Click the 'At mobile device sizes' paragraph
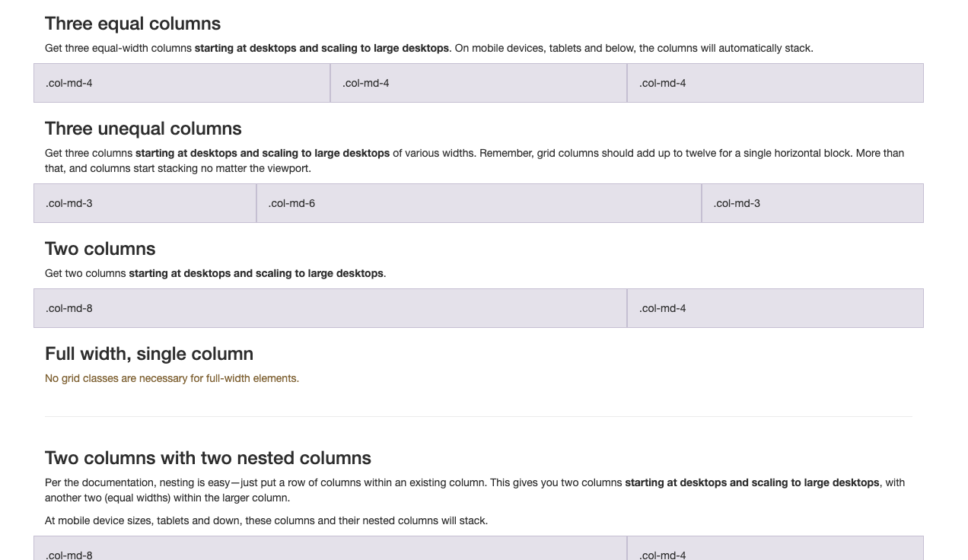The image size is (968, 560). [266, 520]
